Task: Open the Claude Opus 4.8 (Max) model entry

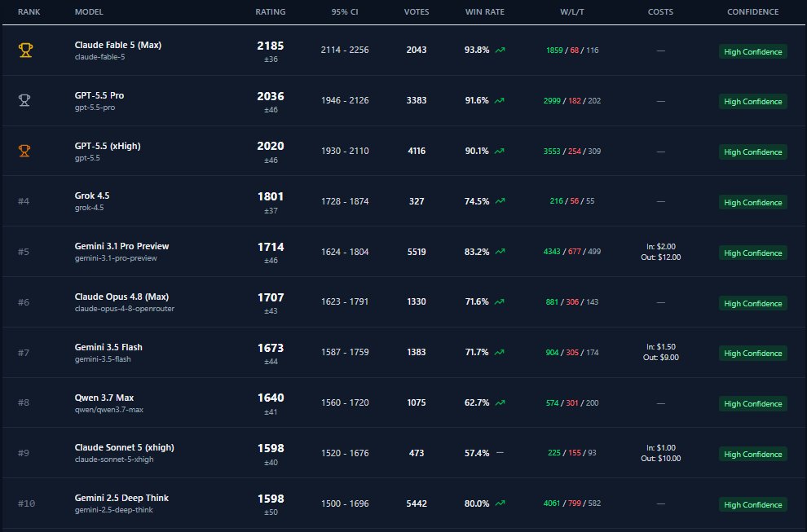Action: [121, 297]
